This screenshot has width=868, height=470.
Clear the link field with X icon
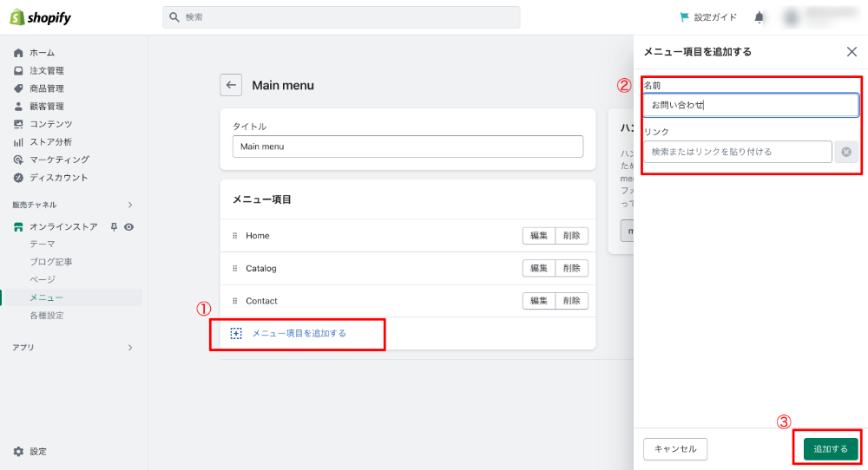click(846, 152)
